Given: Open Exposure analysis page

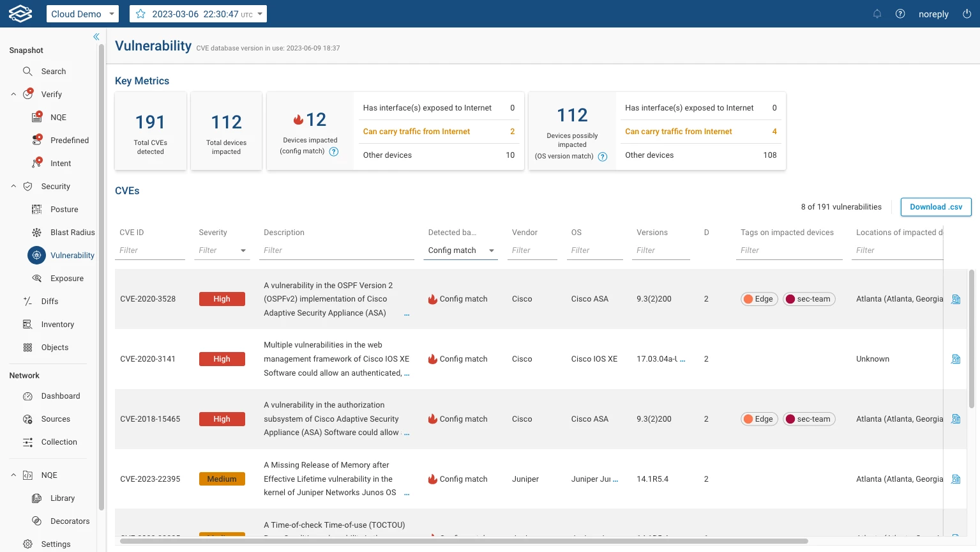Looking at the screenshot, I should [67, 279].
